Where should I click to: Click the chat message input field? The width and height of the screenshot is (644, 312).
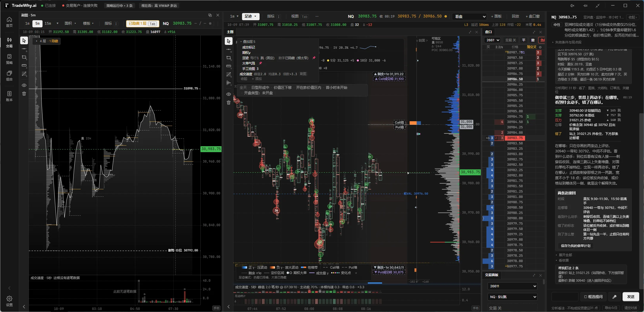point(565,297)
